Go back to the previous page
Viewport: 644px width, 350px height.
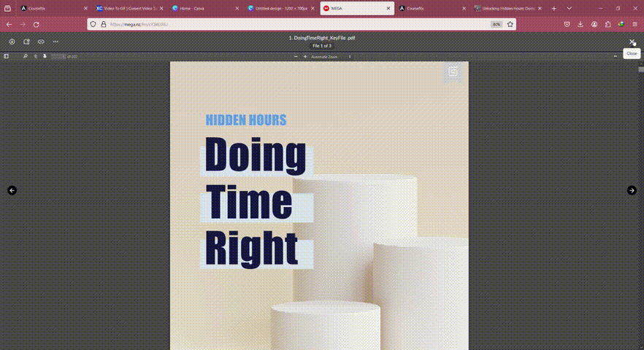pyautogui.click(x=9, y=25)
